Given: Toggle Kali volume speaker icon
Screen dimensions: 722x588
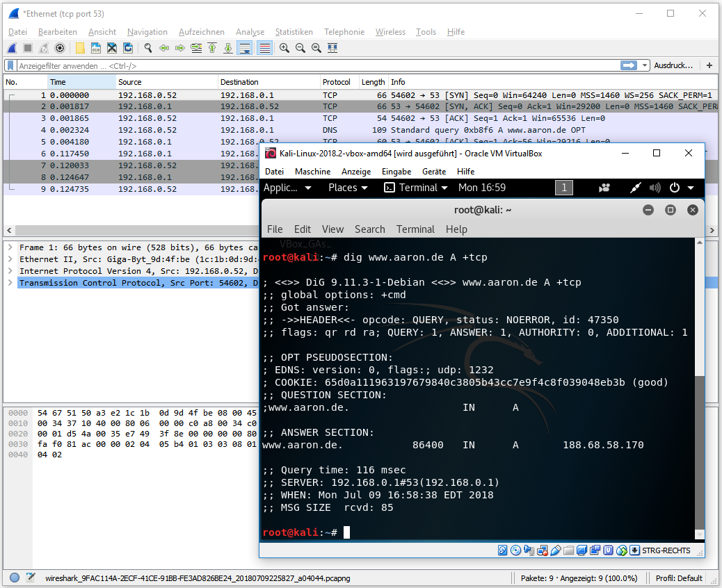Looking at the screenshot, I should pos(655,188).
